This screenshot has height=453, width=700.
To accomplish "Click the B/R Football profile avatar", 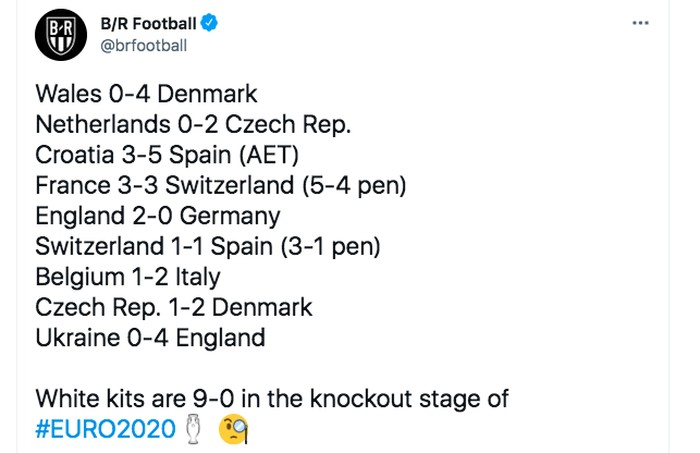I will pos(62,36).
